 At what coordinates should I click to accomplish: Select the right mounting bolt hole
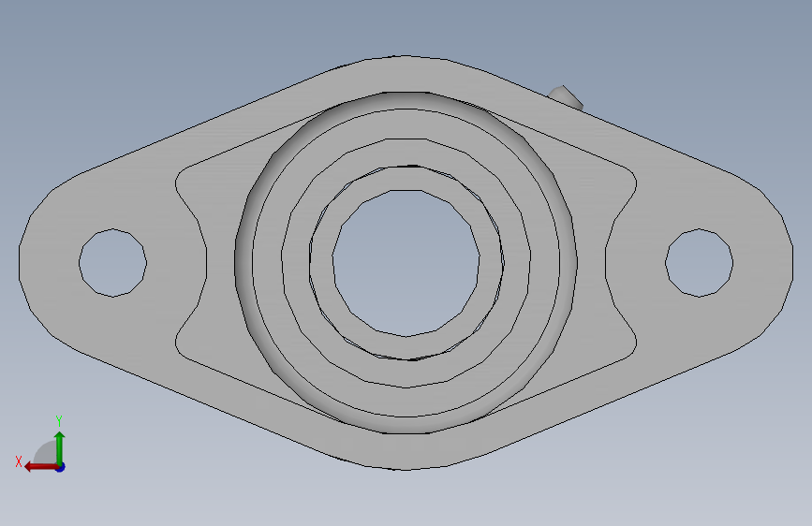click(699, 262)
